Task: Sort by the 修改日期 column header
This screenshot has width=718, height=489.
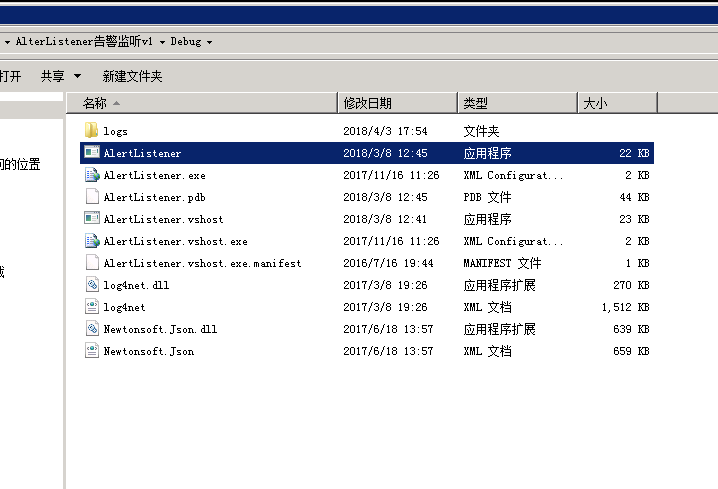Action: (397, 103)
